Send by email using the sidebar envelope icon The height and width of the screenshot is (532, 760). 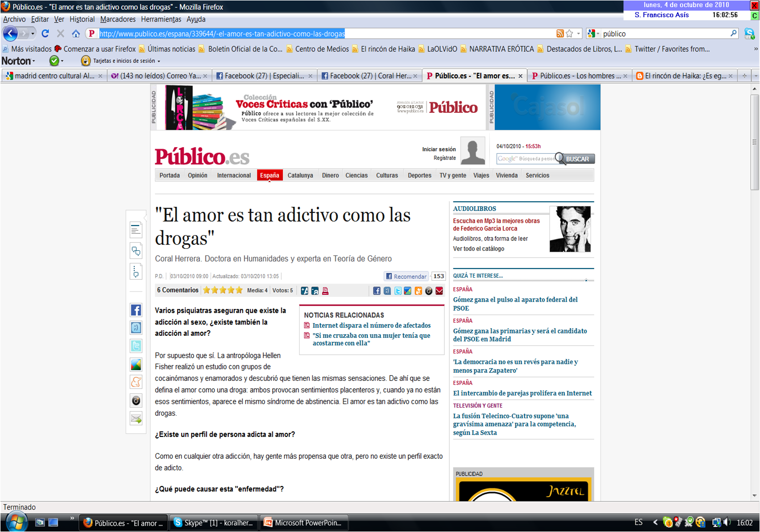point(136,419)
